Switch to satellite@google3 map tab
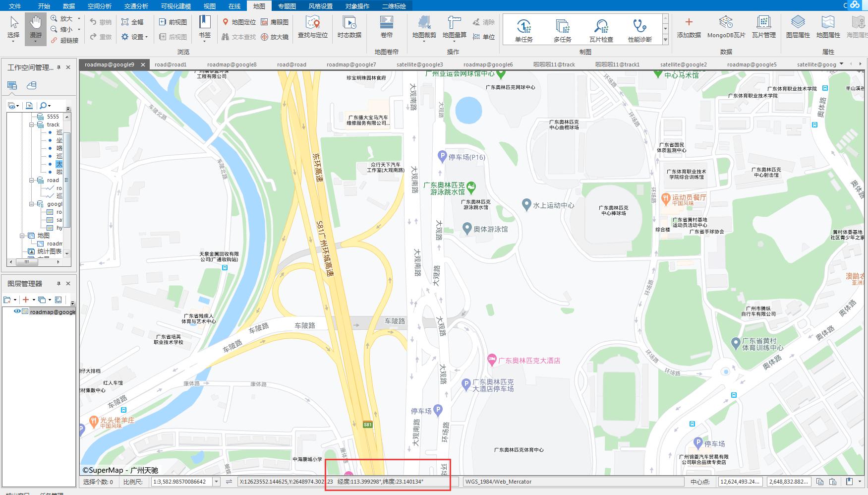 click(x=420, y=64)
